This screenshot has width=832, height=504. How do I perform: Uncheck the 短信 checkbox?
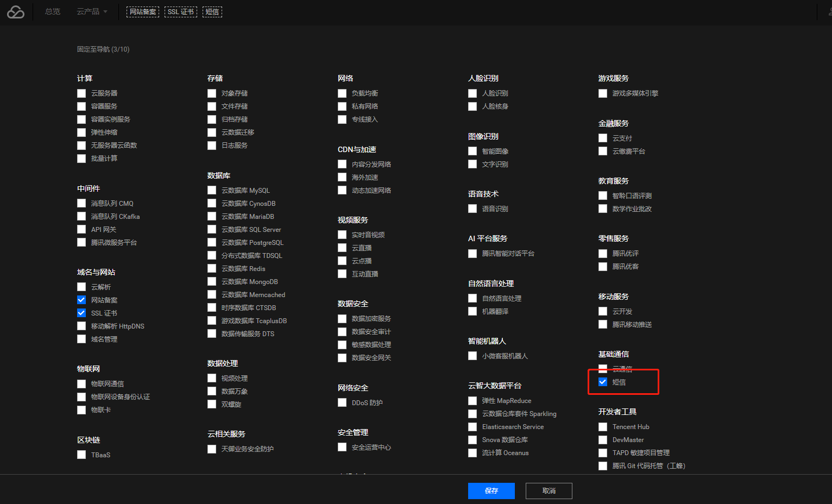603,382
